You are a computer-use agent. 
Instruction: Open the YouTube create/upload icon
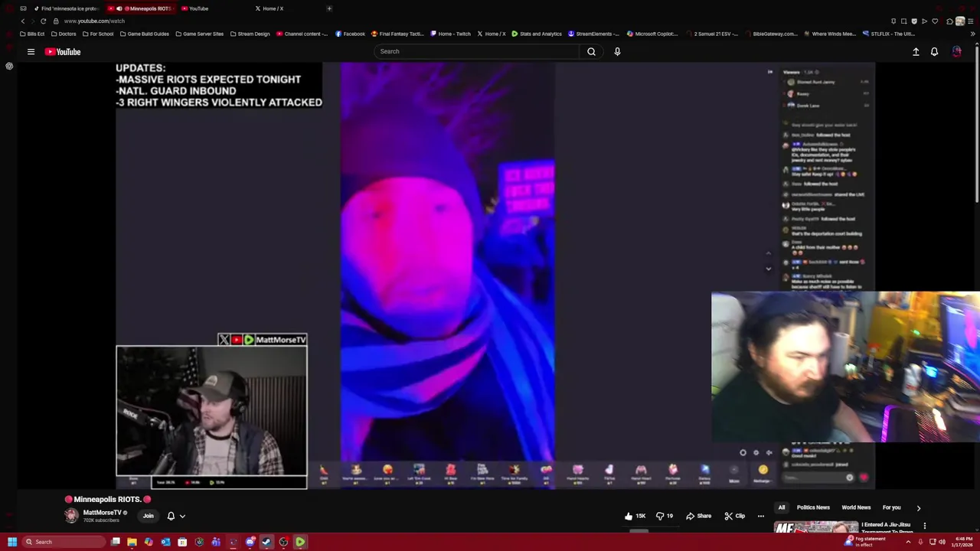click(916, 51)
